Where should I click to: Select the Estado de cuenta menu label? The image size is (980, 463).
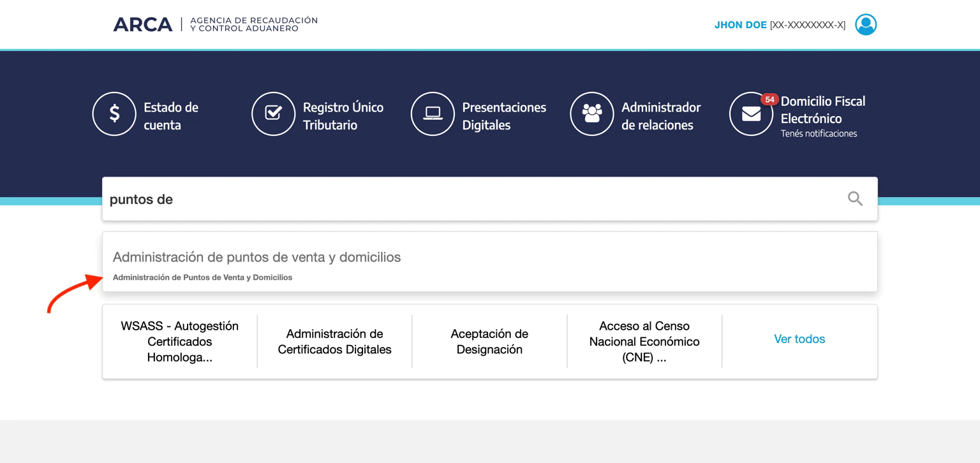tap(171, 116)
